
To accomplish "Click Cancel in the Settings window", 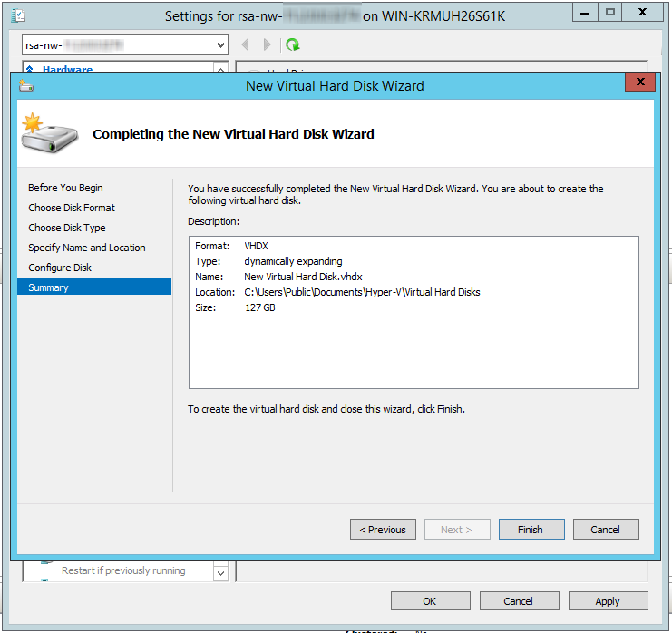I will [519, 601].
